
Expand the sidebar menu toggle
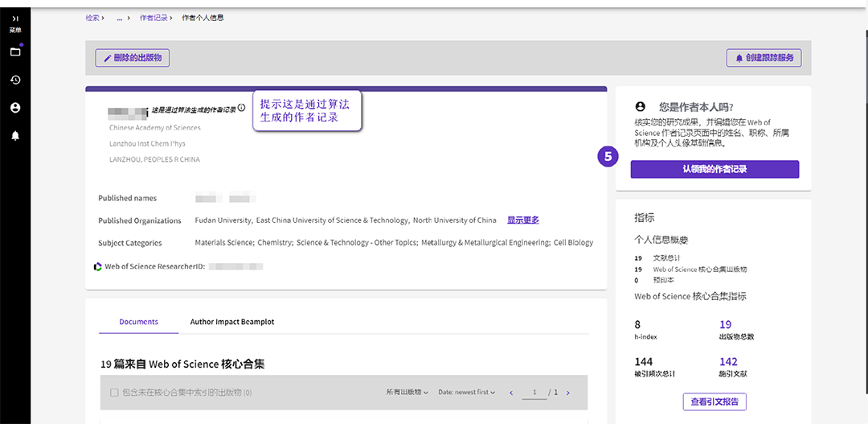pyautogui.click(x=15, y=19)
